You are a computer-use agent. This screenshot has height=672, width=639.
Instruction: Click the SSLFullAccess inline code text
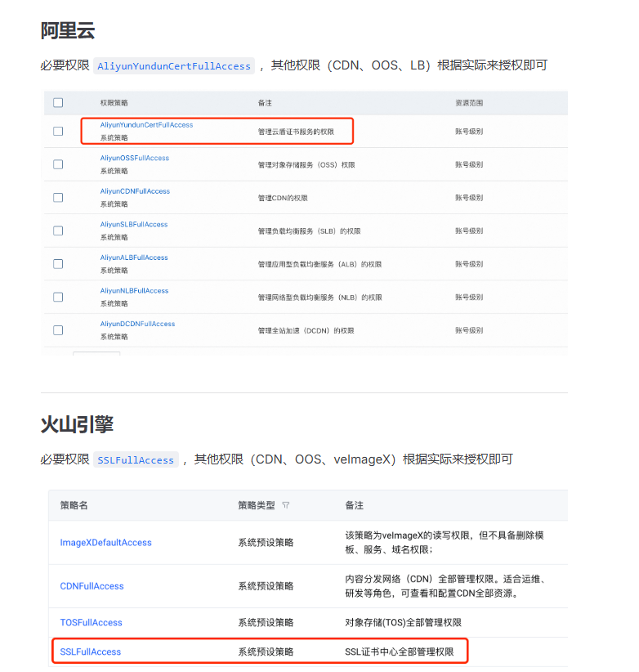coord(136,460)
